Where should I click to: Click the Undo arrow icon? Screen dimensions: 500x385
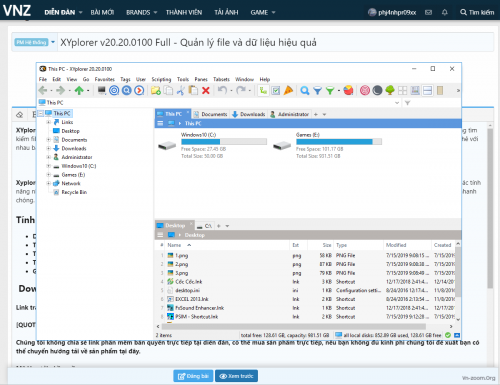coord(222,90)
